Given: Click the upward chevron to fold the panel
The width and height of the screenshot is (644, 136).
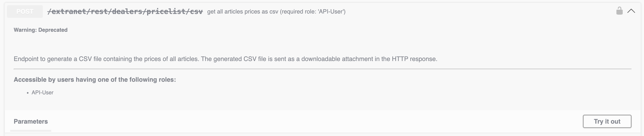Looking at the screenshot, I should coord(631,11).
